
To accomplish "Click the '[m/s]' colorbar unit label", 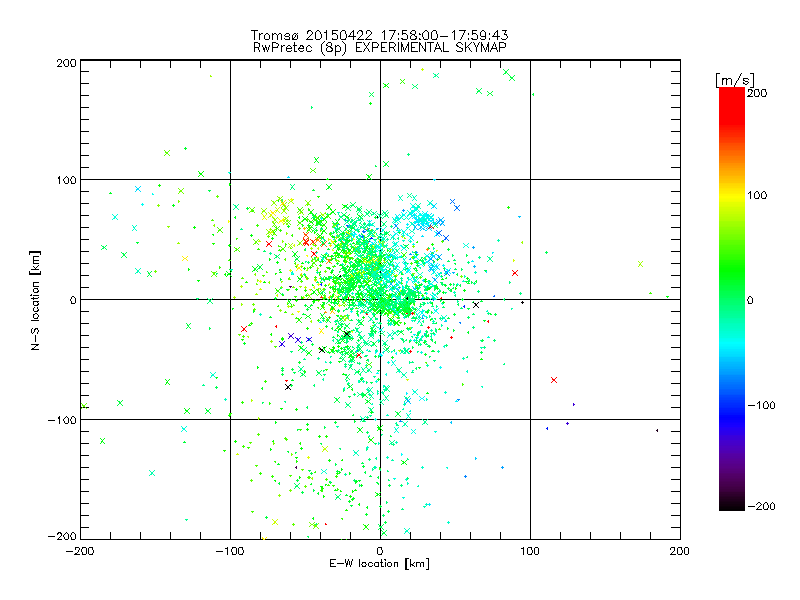I will click(x=735, y=80).
